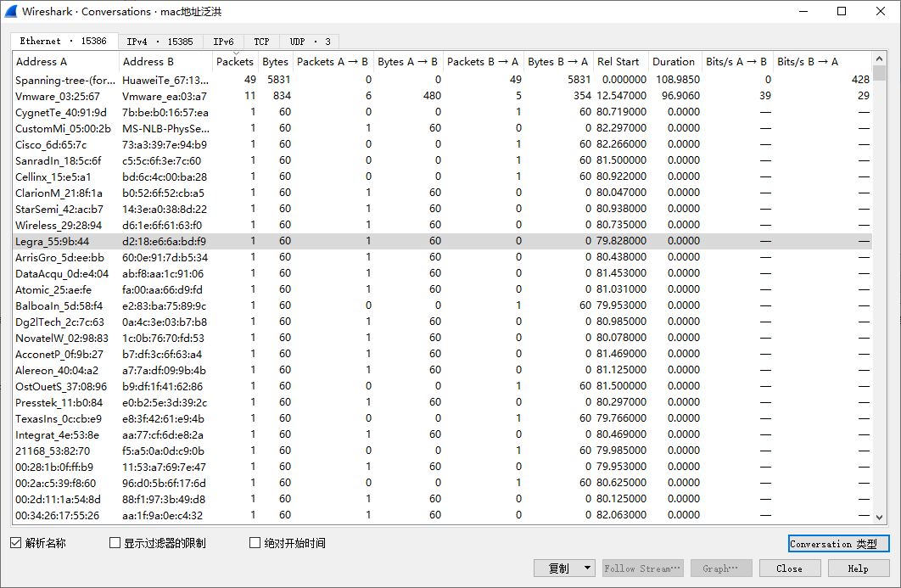
Task: Select the Wireless_29:28:94 row
Action: (x=442, y=225)
